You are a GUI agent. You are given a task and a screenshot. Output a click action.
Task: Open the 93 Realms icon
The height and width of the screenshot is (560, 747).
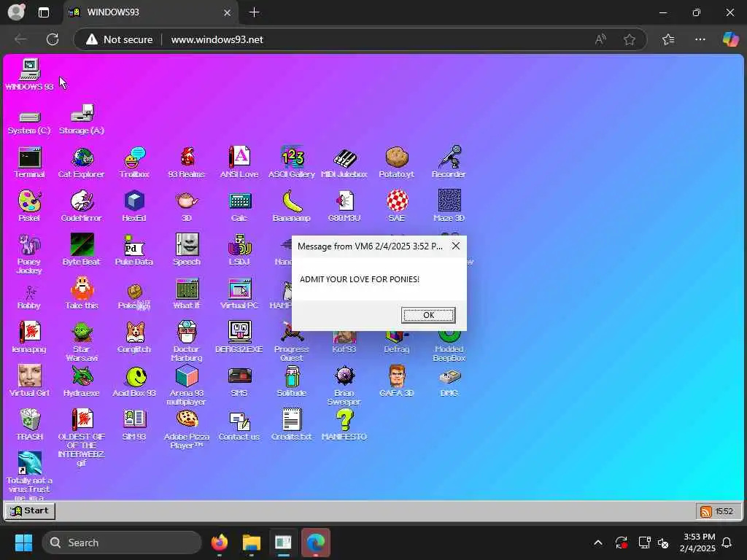[x=187, y=163]
